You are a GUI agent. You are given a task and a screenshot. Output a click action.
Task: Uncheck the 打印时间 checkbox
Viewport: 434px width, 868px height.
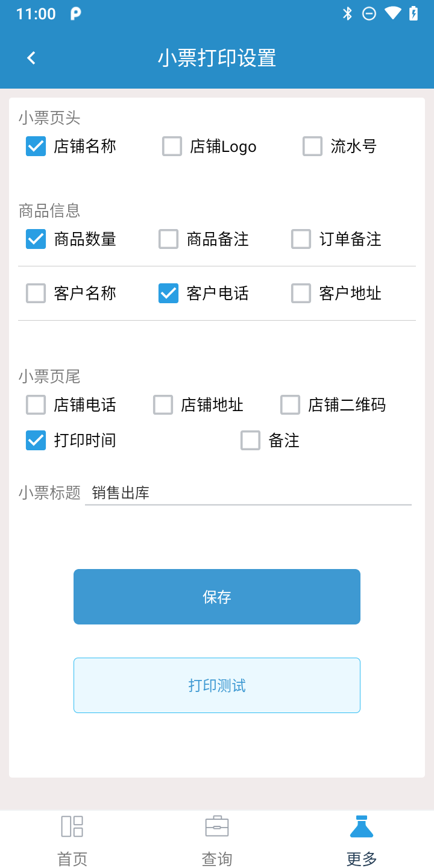[x=36, y=441]
